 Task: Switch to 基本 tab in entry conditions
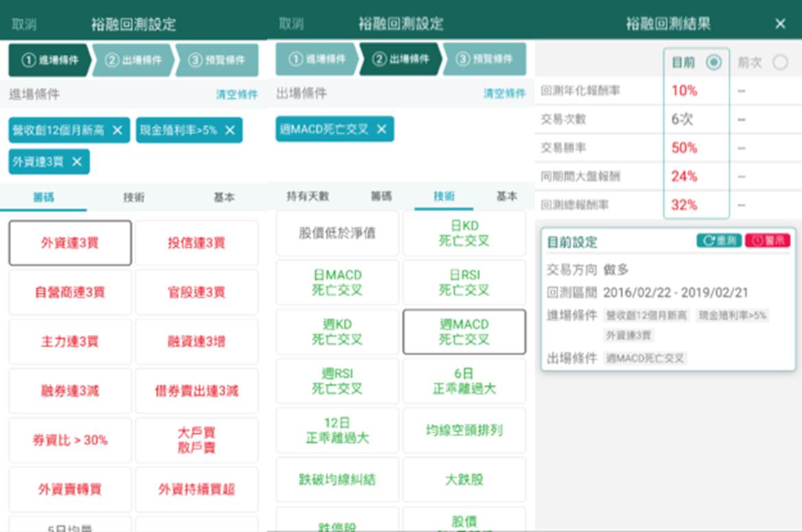point(224,197)
